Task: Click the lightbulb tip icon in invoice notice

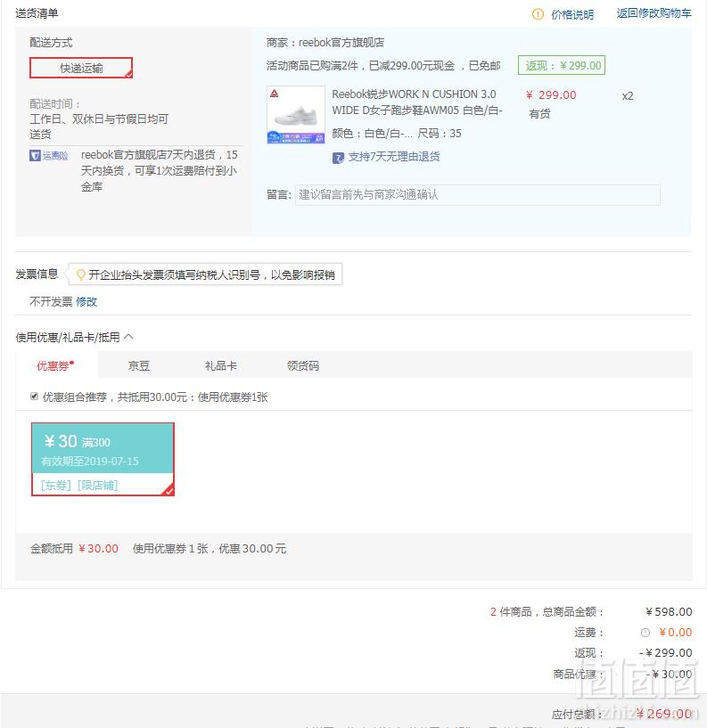Action: pyautogui.click(x=81, y=274)
